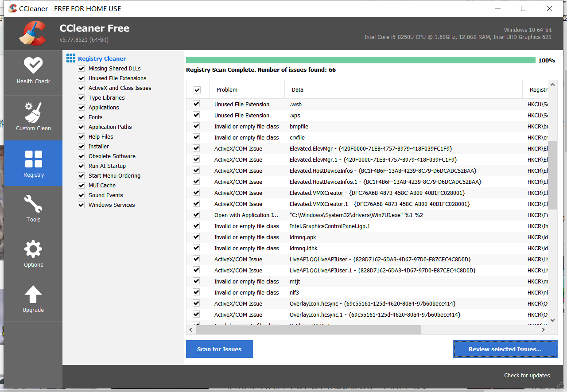
Task: Toggle Run At Startup checkbox
Action: 81,166
